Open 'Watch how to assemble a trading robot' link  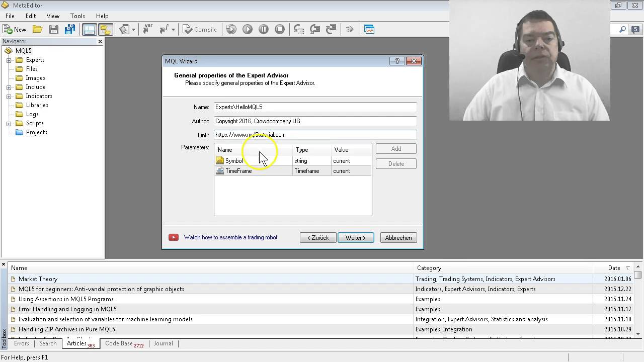(x=230, y=237)
